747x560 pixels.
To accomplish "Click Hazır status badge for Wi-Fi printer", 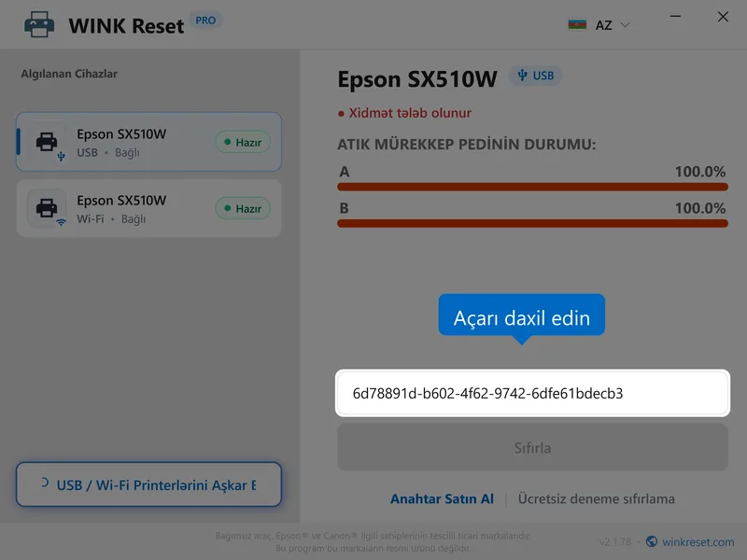I will pyautogui.click(x=243, y=208).
